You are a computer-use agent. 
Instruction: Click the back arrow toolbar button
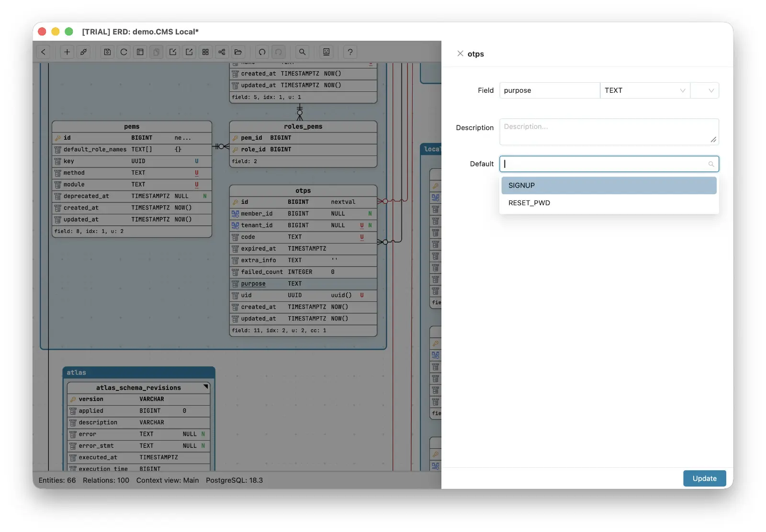coord(44,52)
